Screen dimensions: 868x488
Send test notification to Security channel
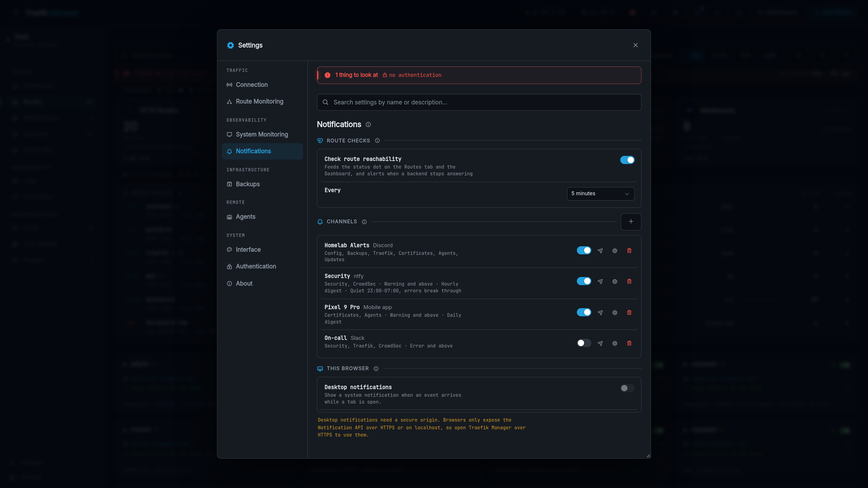click(x=600, y=282)
